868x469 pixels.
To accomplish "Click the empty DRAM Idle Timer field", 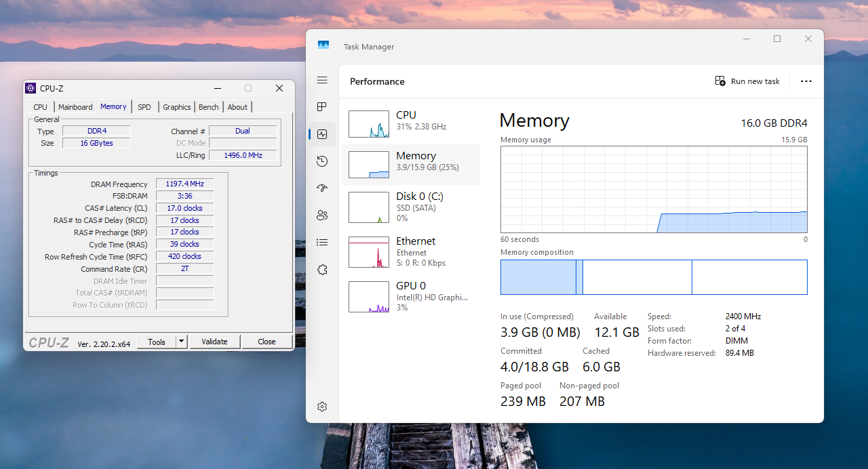I will tap(184, 281).
